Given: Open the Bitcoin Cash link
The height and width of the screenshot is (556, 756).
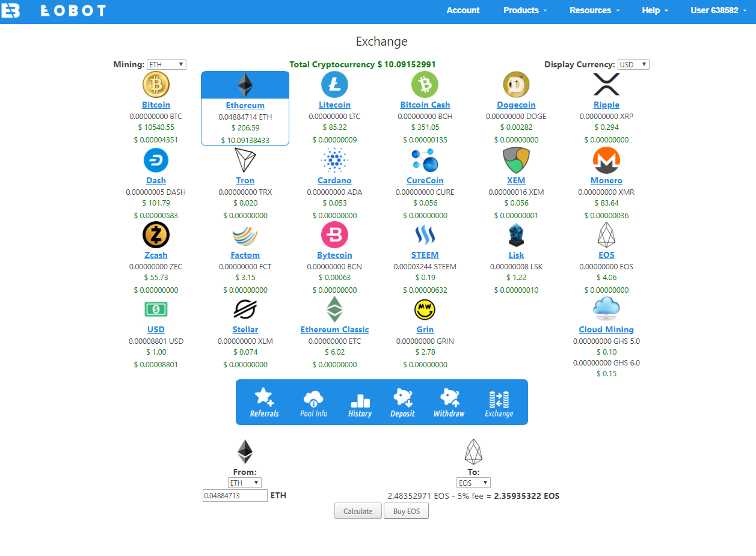Looking at the screenshot, I should coord(425,105).
